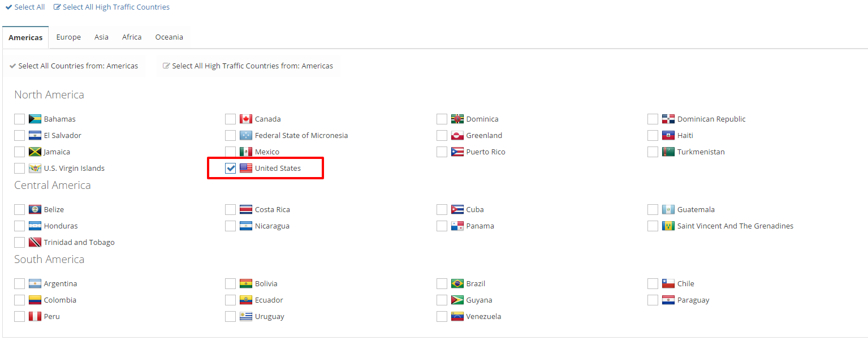Click the Guatemala country label

click(x=696, y=209)
